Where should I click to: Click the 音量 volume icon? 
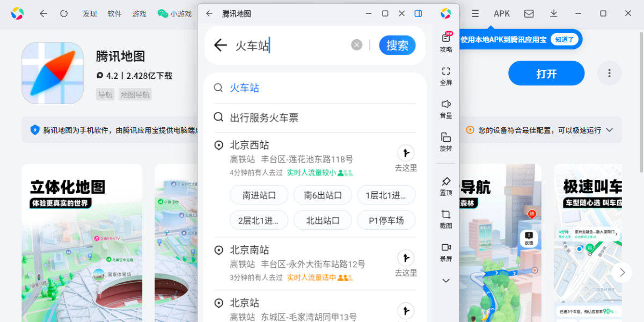445,107
